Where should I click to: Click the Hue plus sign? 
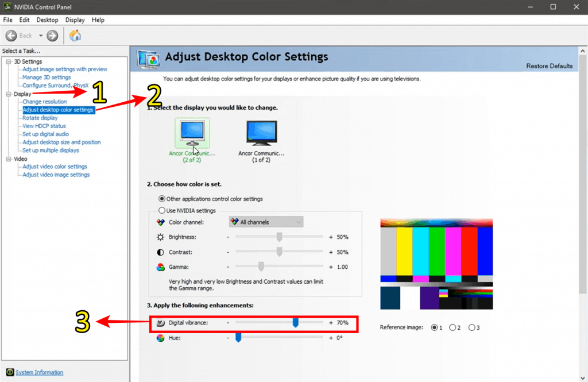coord(331,338)
